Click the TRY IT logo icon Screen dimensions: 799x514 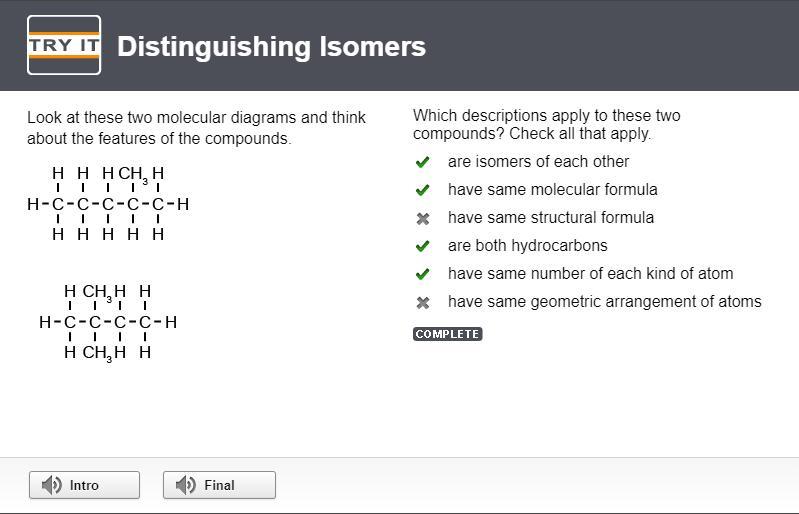tap(64, 45)
